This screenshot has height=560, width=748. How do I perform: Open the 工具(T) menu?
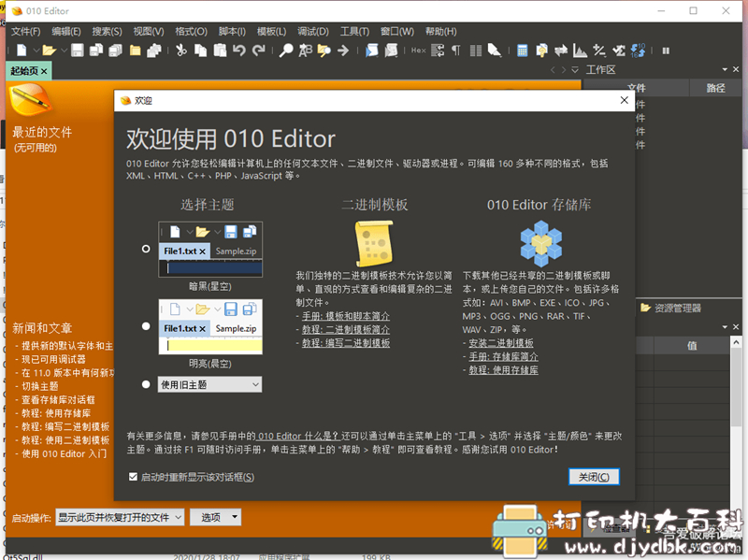(354, 32)
